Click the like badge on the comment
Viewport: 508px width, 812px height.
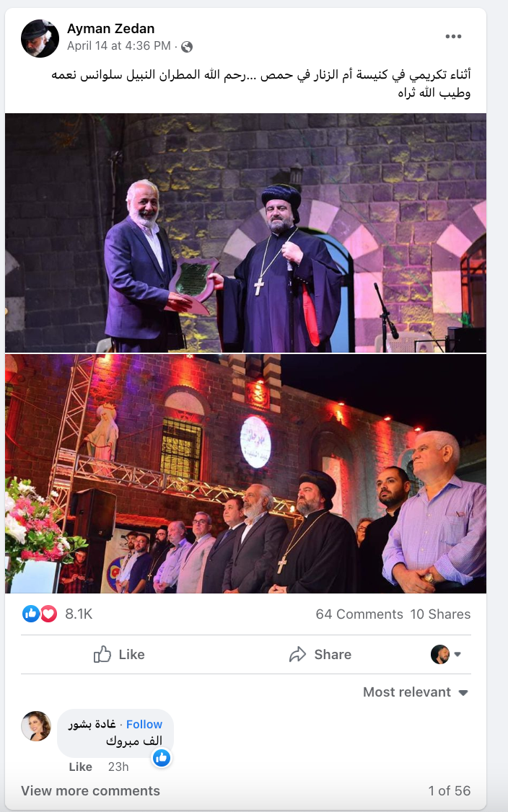click(x=161, y=758)
